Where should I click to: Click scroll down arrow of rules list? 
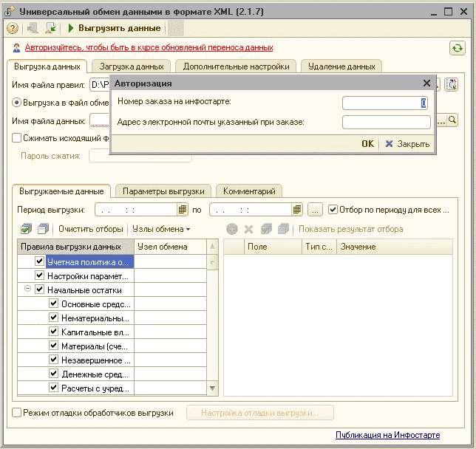212,388
